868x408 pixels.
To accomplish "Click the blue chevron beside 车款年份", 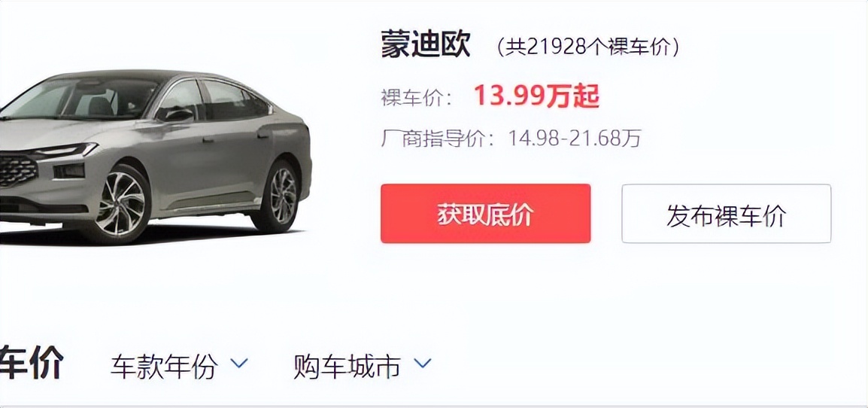I will pos(240,364).
